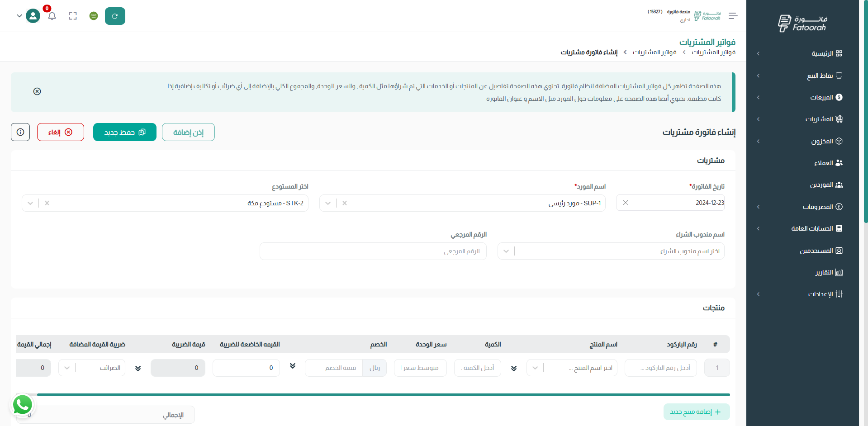Expand the dropdown arrow beside user avatar
Screen dimensions: 868x426
[19, 16]
